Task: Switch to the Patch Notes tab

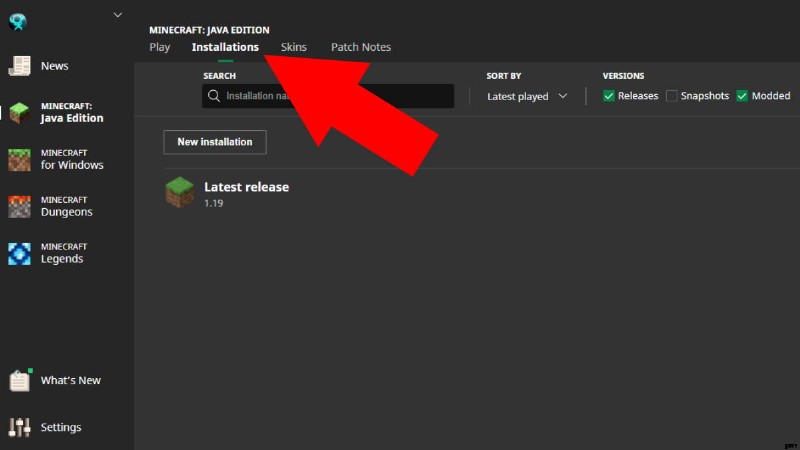Action: (x=361, y=47)
